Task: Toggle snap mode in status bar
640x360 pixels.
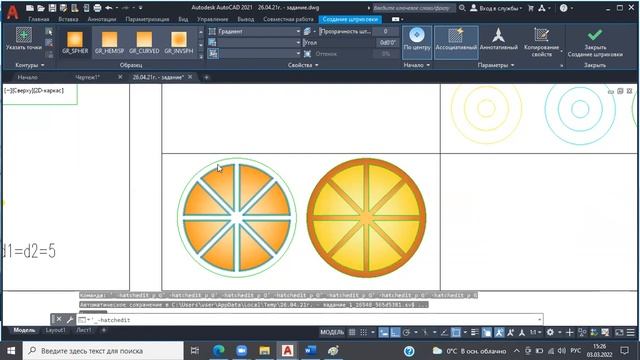Action: (x=363, y=332)
